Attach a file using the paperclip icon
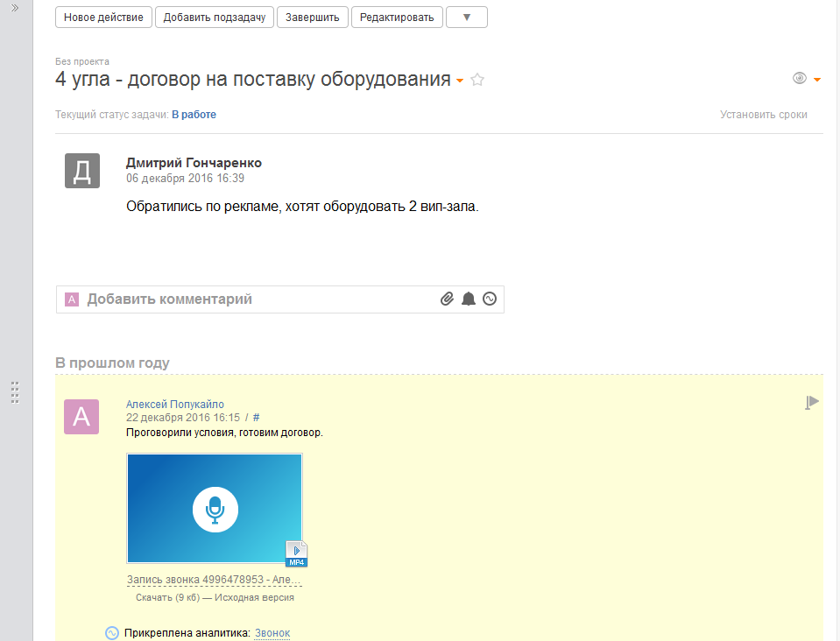 point(447,299)
